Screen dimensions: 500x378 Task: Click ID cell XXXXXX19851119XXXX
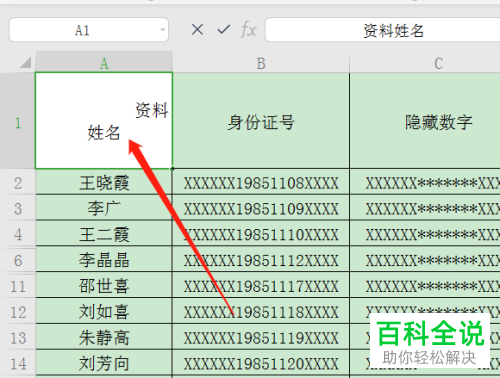click(x=261, y=337)
